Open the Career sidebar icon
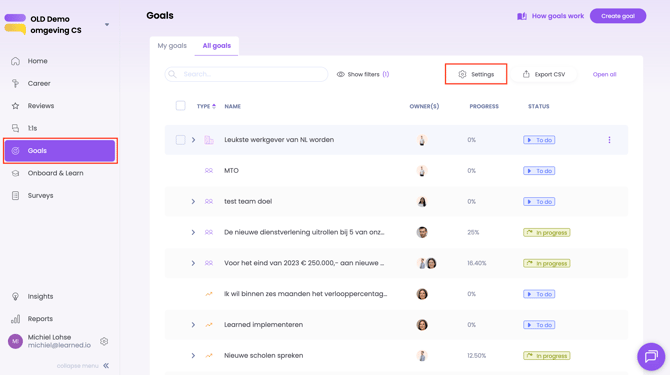This screenshot has width=670, height=375. [x=15, y=83]
